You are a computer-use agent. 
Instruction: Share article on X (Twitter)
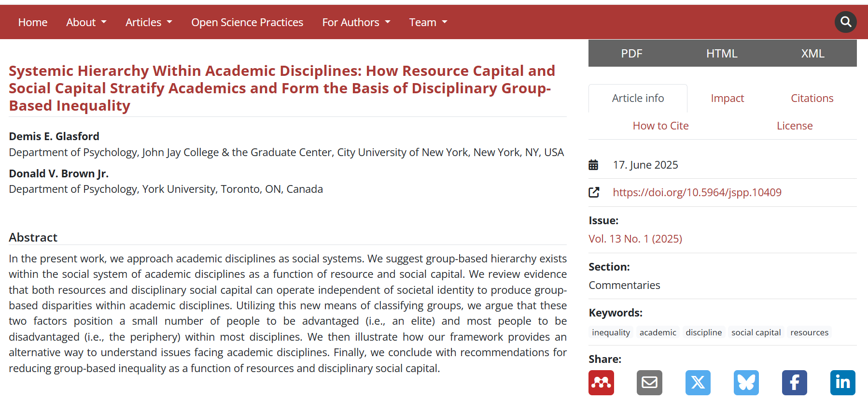(698, 383)
